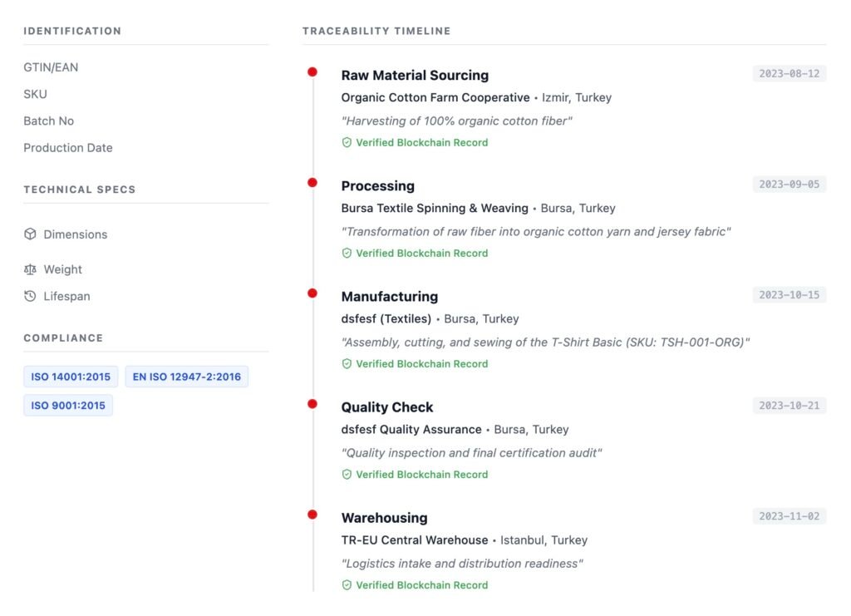Click the red Quality Check timeline dot

click(x=312, y=404)
